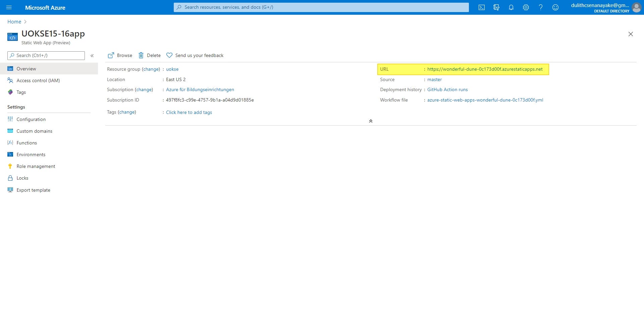Open GitHub Action runs link

(447, 89)
